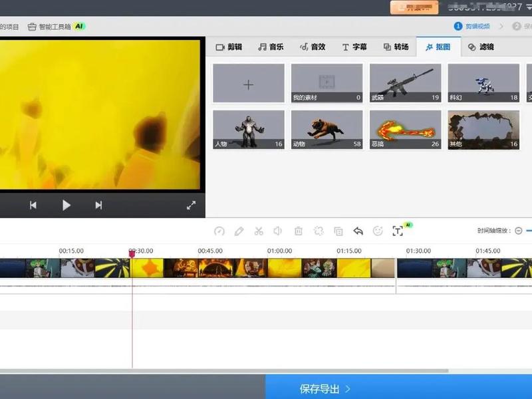Screen dimensions: 532x399
Task: Switch to the 音乐 tab
Action: (271, 47)
